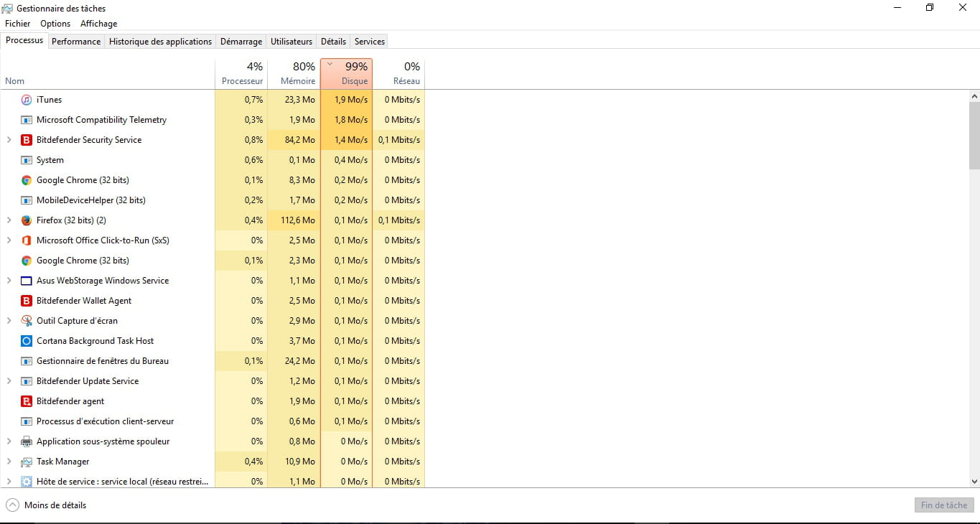This screenshot has height=524, width=980.
Task: Switch to the Détails tab
Action: tap(333, 42)
